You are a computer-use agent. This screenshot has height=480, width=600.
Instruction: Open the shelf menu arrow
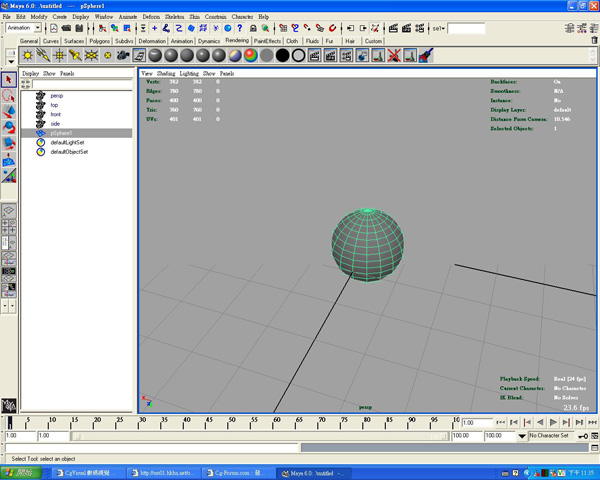(x=11, y=62)
